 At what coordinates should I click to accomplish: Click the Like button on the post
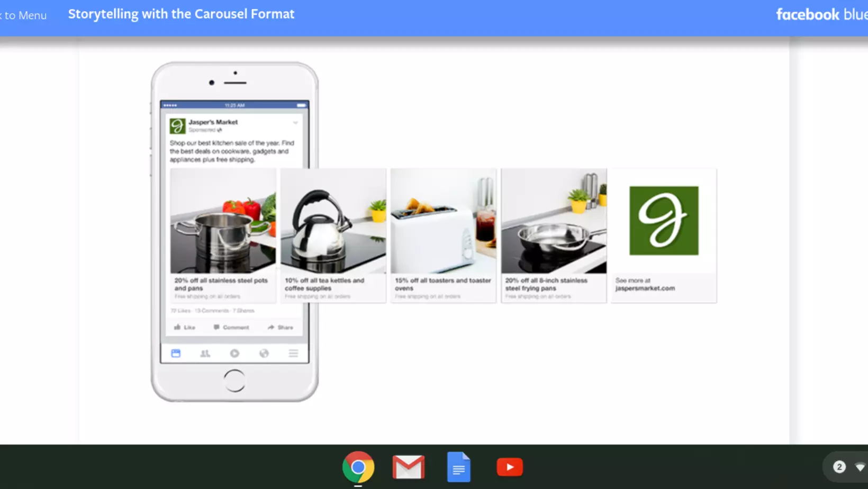(x=185, y=327)
